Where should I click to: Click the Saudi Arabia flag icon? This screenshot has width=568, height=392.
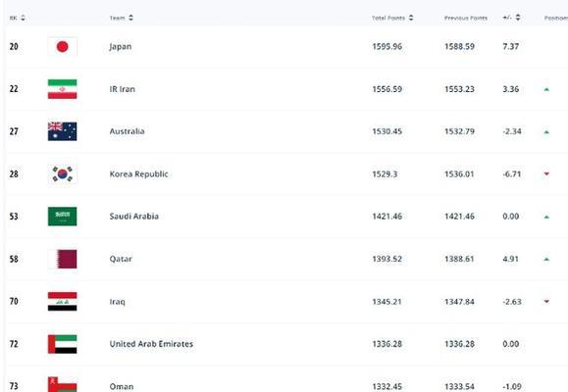(63, 217)
